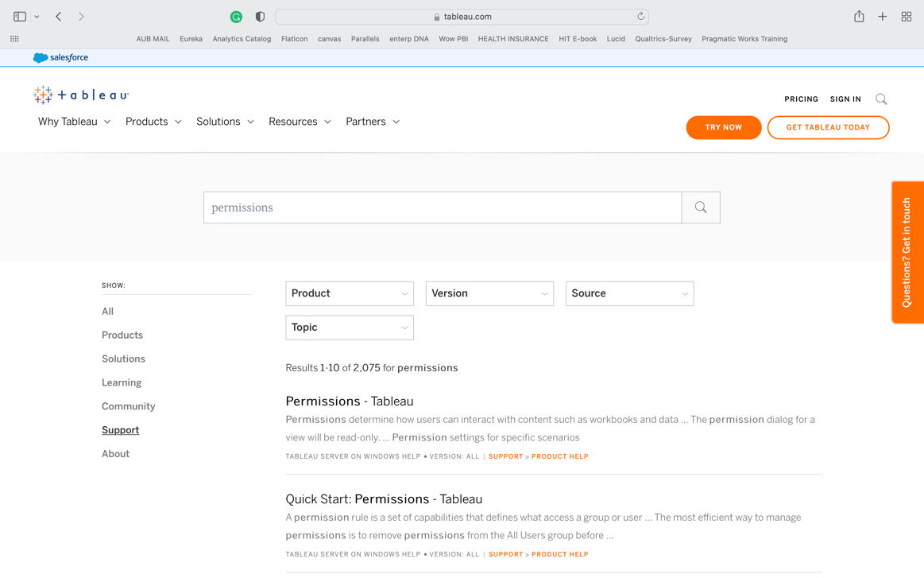924x578 pixels.
Task: Expand the Products navigation menu
Action: (153, 122)
